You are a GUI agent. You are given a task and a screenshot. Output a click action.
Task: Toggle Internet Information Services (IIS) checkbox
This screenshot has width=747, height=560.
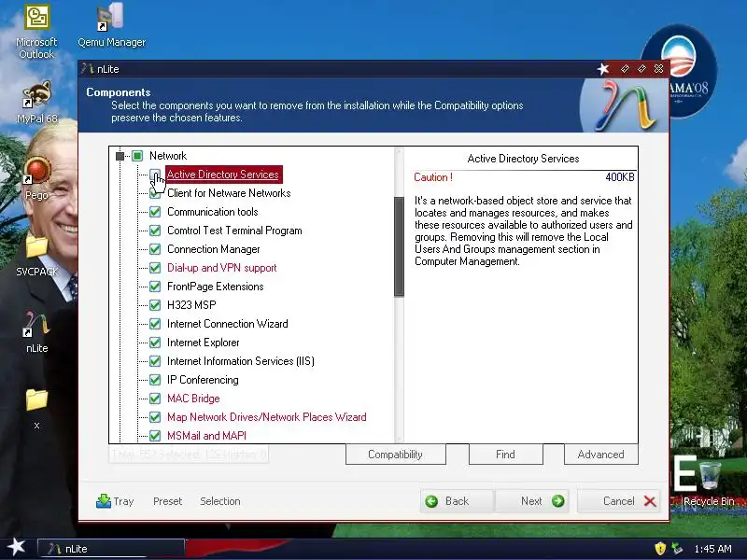(x=155, y=361)
